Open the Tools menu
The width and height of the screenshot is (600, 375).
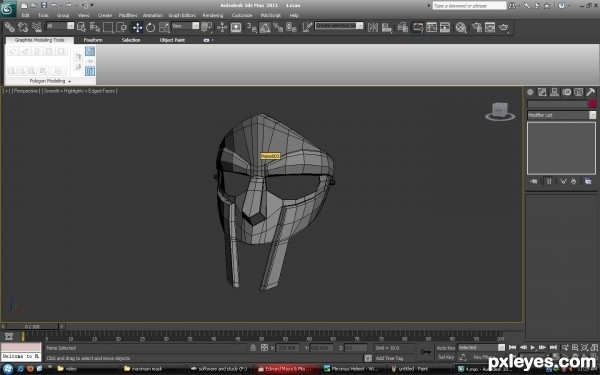click(x=43, y=15)
